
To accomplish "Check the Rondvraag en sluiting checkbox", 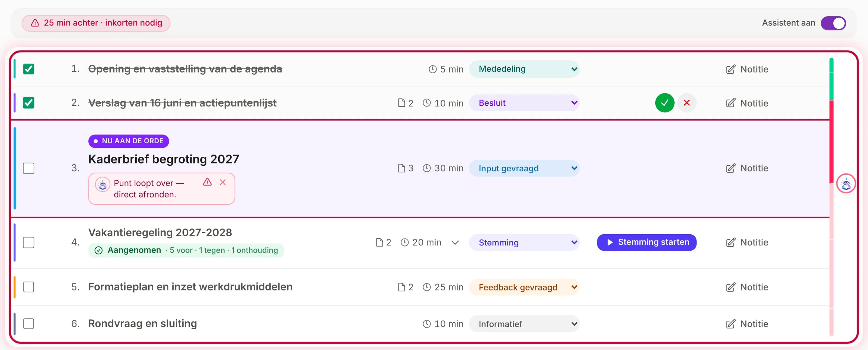I will [29, 324].
